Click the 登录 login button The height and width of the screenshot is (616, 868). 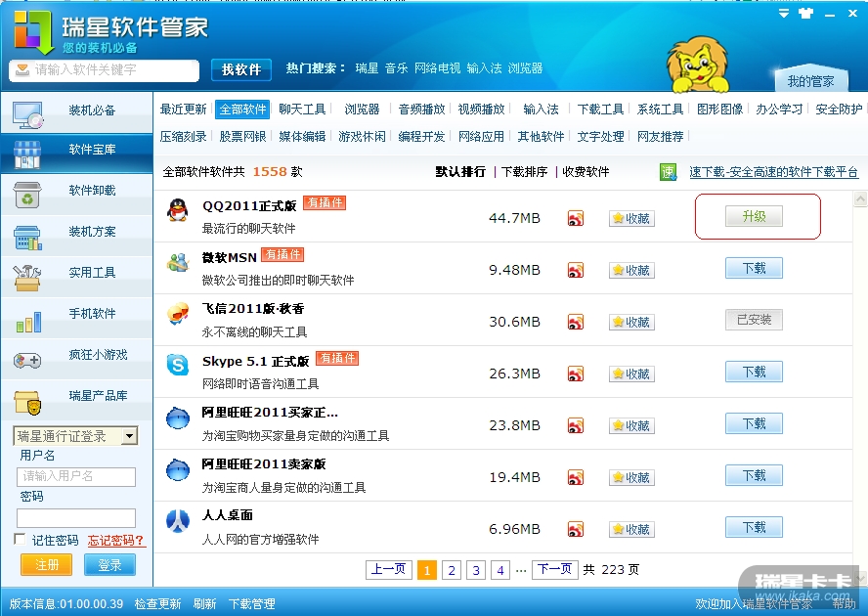(109, 564)
